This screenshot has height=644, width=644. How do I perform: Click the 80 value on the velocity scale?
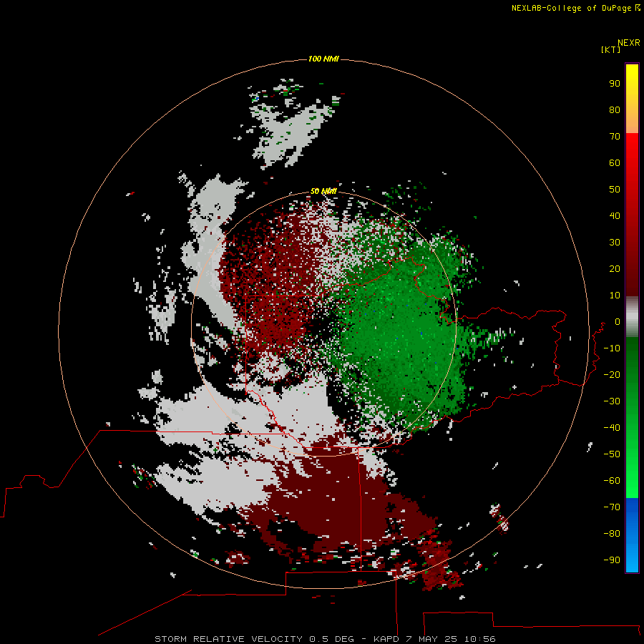(615, 110)
